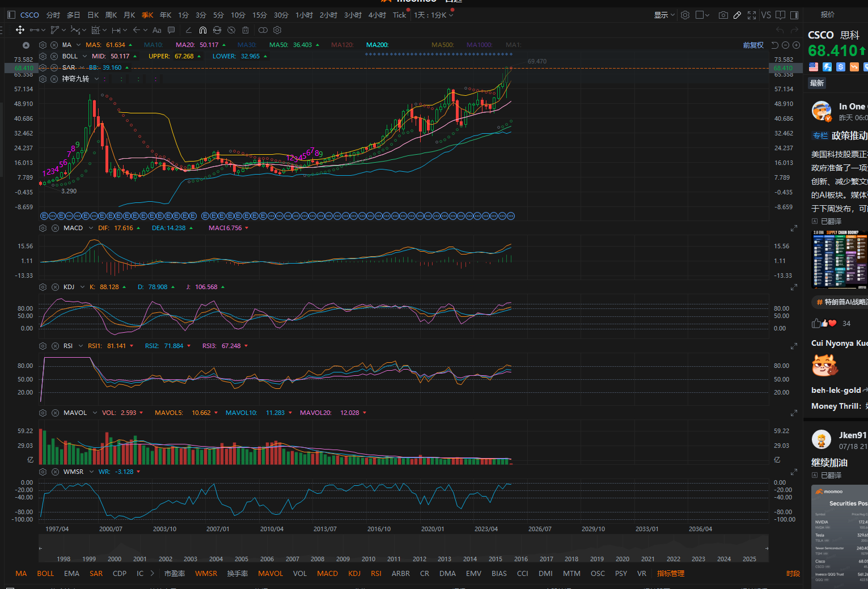Toggle WMSR indicator in bottom bar

coord(206,574)
